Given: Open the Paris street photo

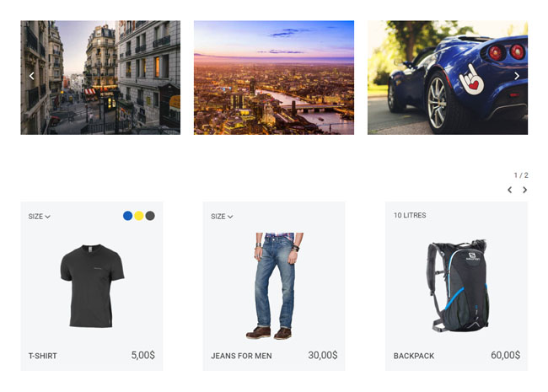Looking at the screenshot, I should (x=100, y=78).
